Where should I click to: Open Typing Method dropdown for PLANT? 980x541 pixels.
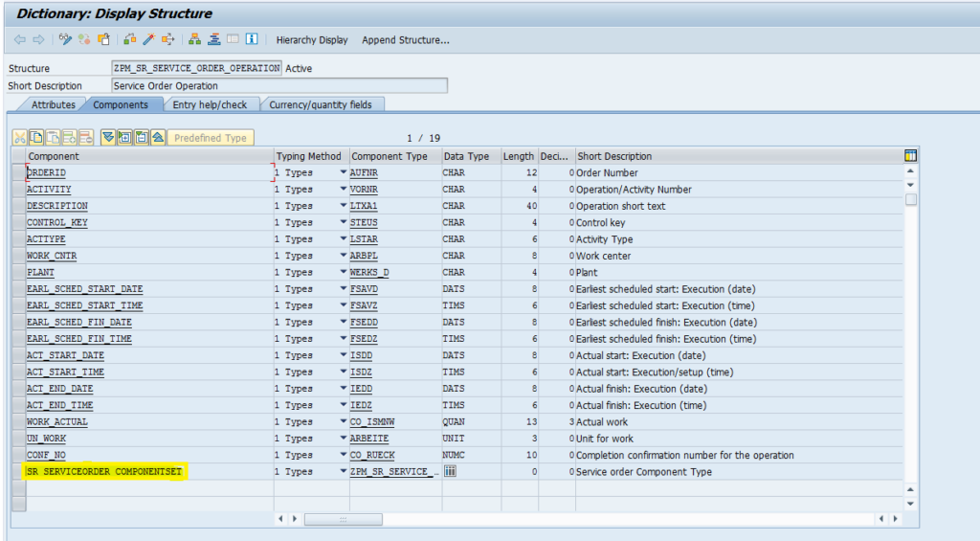(344, 272)
